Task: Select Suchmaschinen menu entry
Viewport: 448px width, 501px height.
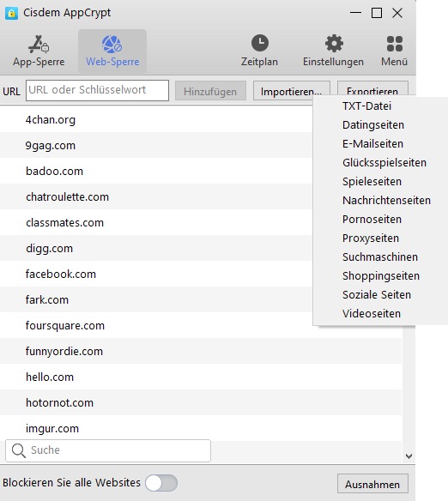Action: (x=380, y=257)
